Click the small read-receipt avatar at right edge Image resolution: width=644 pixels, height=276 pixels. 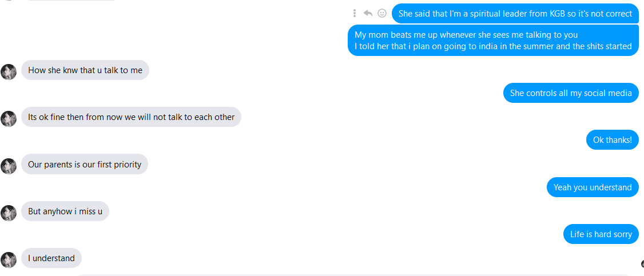click(642, 263)
